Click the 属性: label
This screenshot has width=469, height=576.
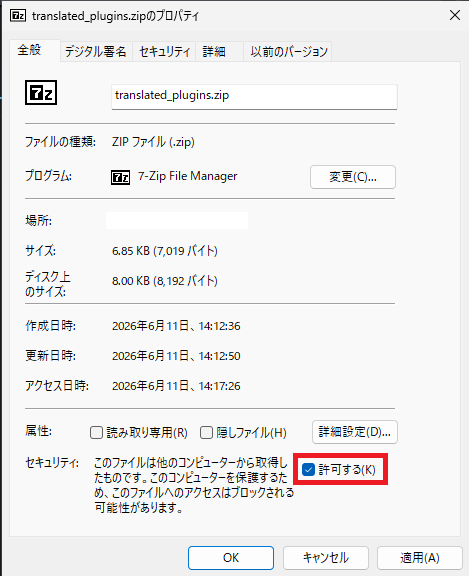pyautogui.click(x=39, y=431)
